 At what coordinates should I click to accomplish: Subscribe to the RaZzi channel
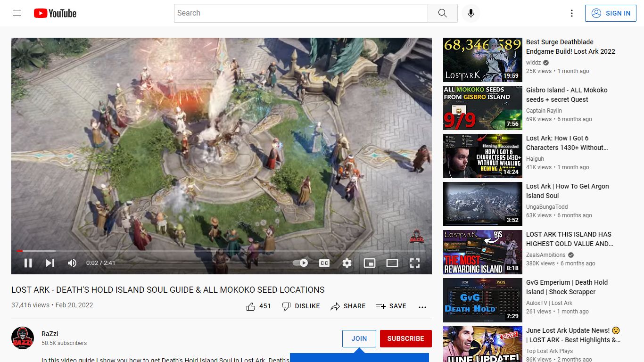coord(406,338)
